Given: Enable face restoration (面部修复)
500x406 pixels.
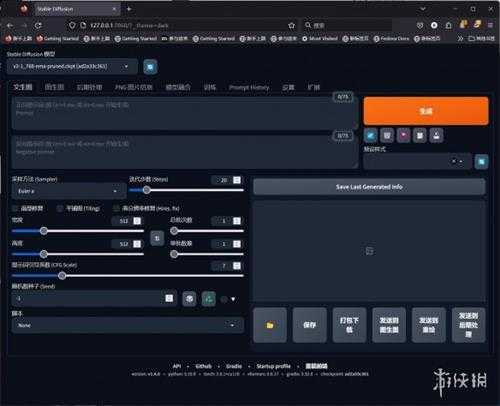Looking at the screenshot, I should [x=15, y=208].
